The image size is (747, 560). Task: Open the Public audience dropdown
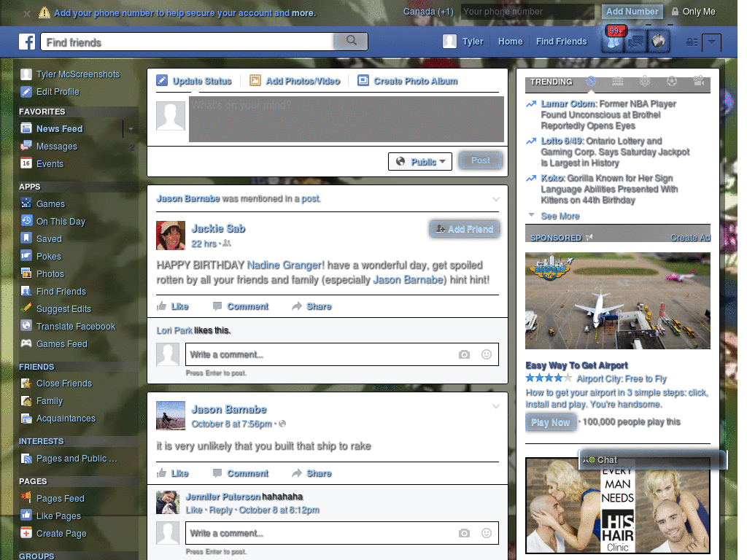pyautogui.click(x=420, y=161)
